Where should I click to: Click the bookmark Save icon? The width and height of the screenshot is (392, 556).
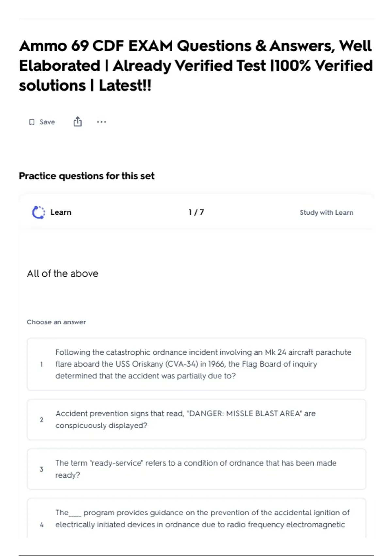(x=32, y=122)
